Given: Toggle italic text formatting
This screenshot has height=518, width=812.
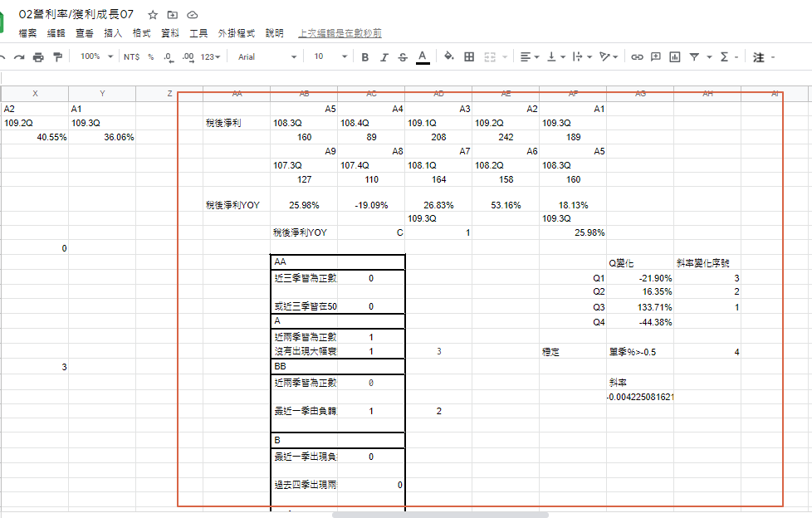Looking at the screenshot, I should [384, 57].
